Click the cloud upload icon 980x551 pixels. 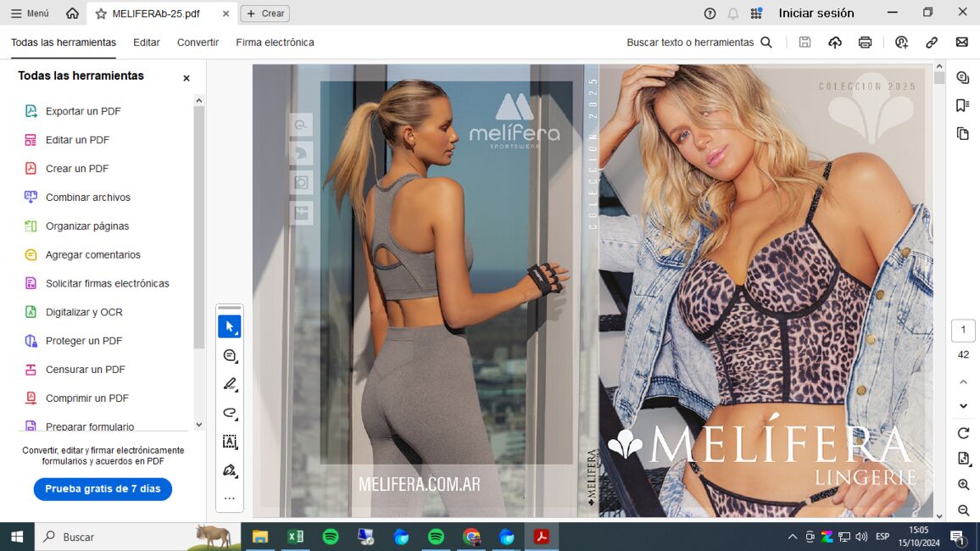click(x=835, y=42)
